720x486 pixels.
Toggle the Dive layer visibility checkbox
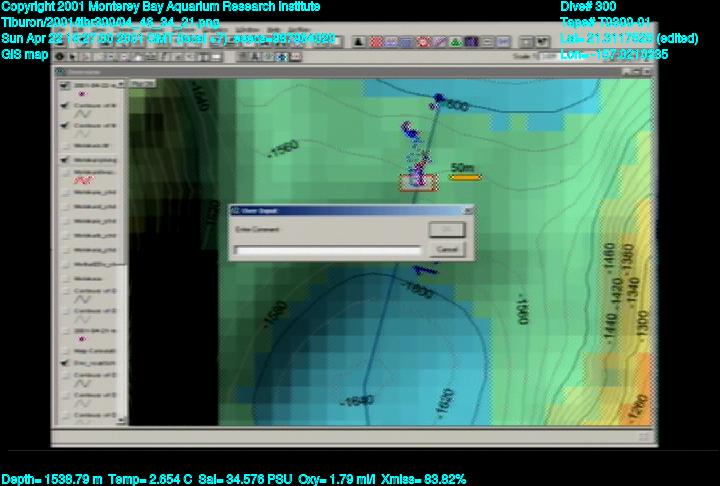(64, 365)
